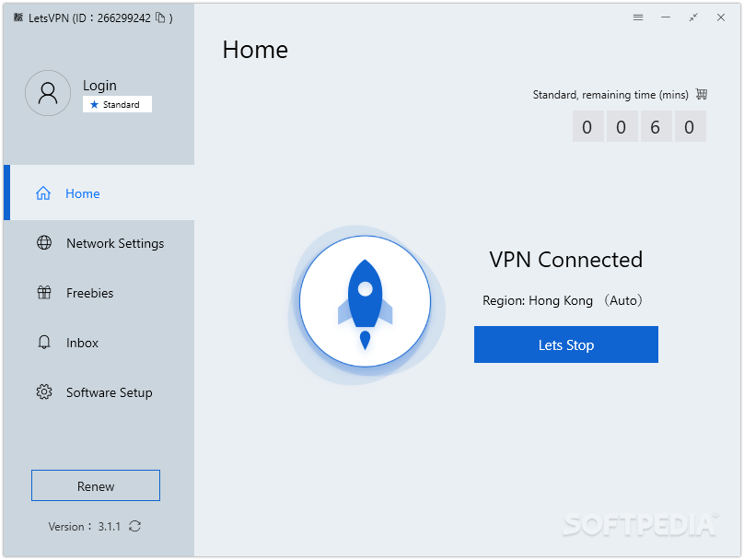This screenshot has width=744, height=560.
Task: Copy the LetsVPN ID with copy icon
Action: click(x=160, y=17)
